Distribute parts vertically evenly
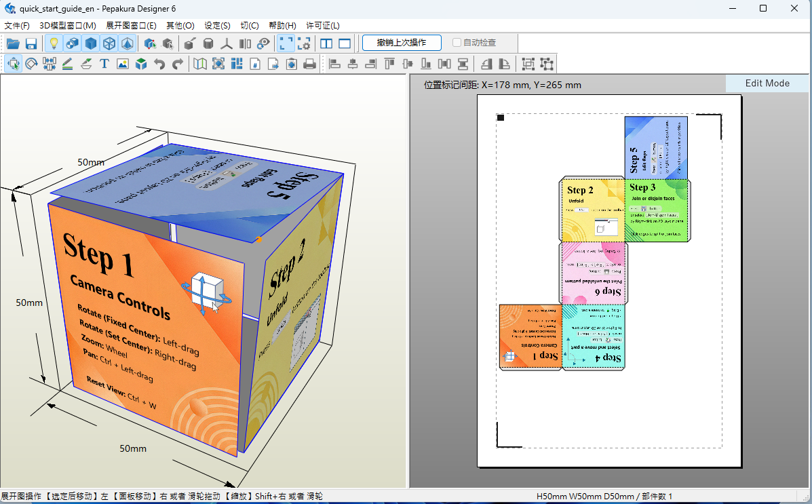 [x=463, y=64]
